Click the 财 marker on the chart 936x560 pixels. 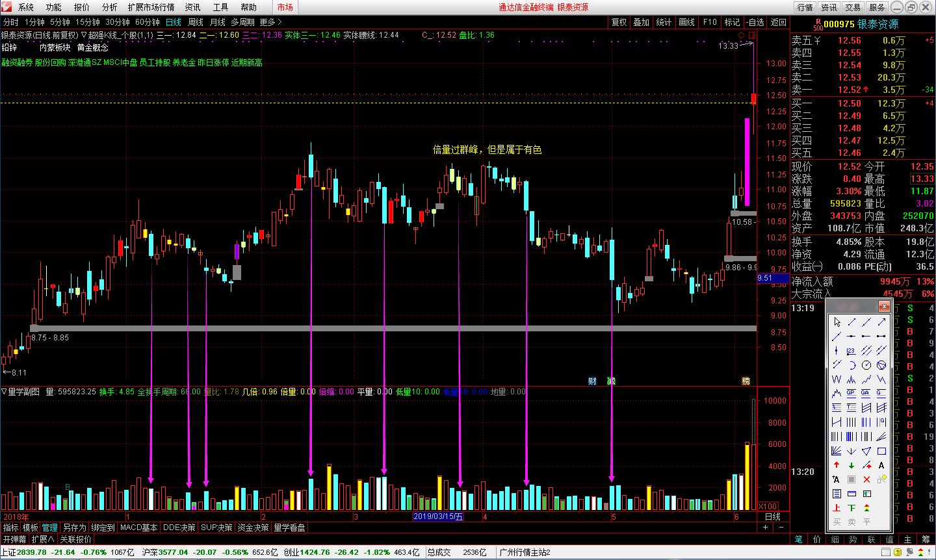[592, 381]
